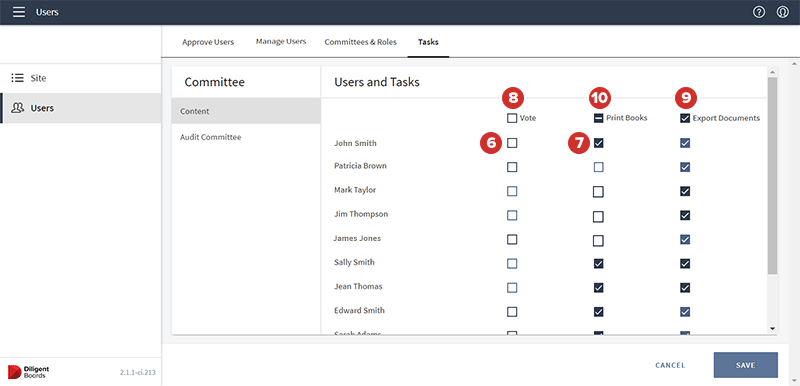Toggle the Vote column header checkbox

(x=512, y=118)
